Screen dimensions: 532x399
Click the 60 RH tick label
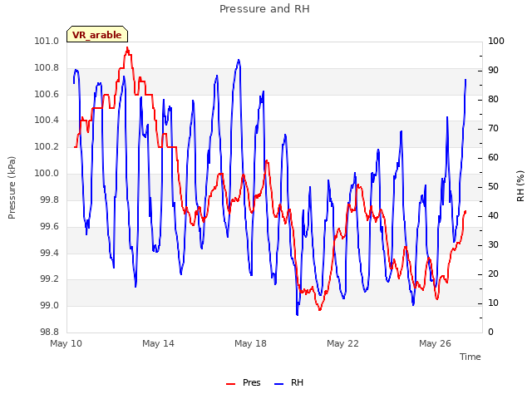[493, 158]
